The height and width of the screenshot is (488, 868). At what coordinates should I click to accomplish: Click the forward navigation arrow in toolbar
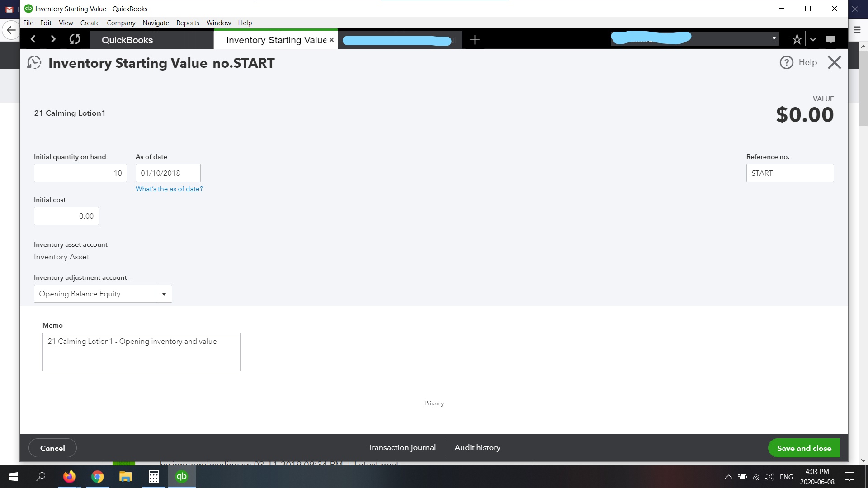(53, 39)
